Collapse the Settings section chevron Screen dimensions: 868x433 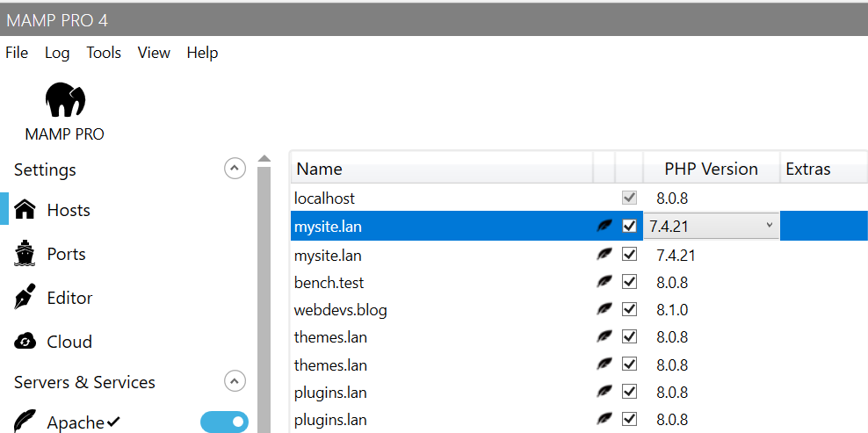[x=235, y=169]
